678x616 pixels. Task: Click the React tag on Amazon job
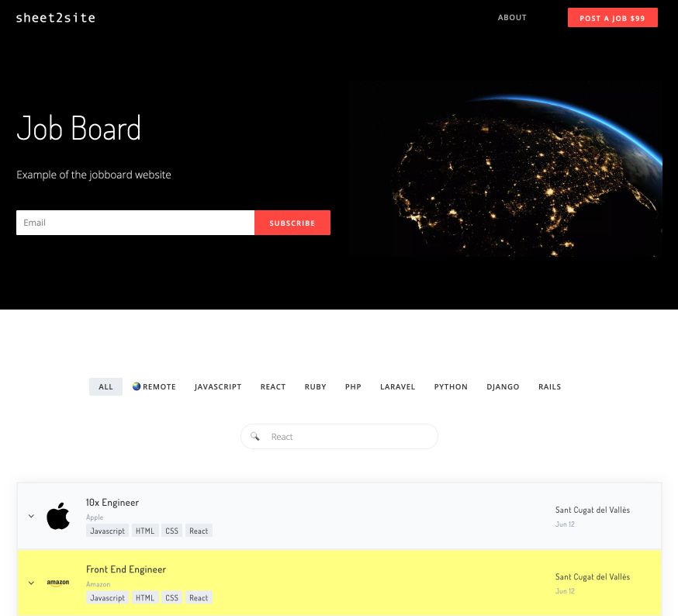[x=199, y=597]
